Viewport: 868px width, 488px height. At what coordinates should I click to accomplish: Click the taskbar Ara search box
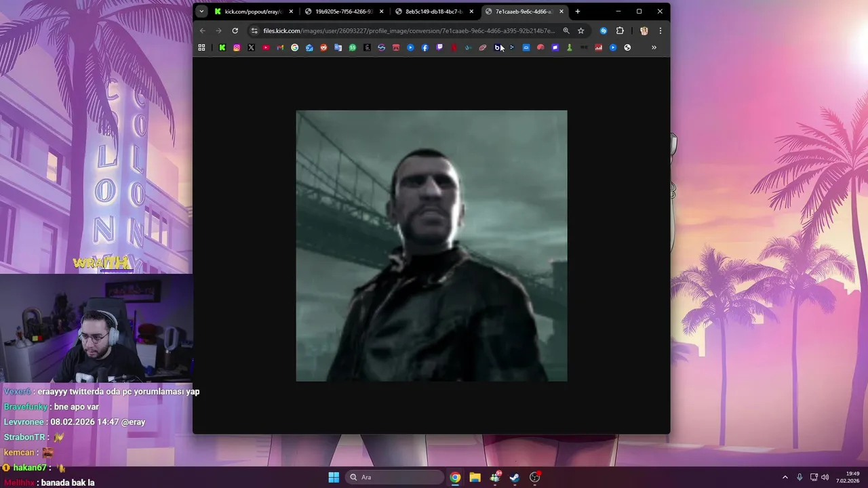[393, 477]
